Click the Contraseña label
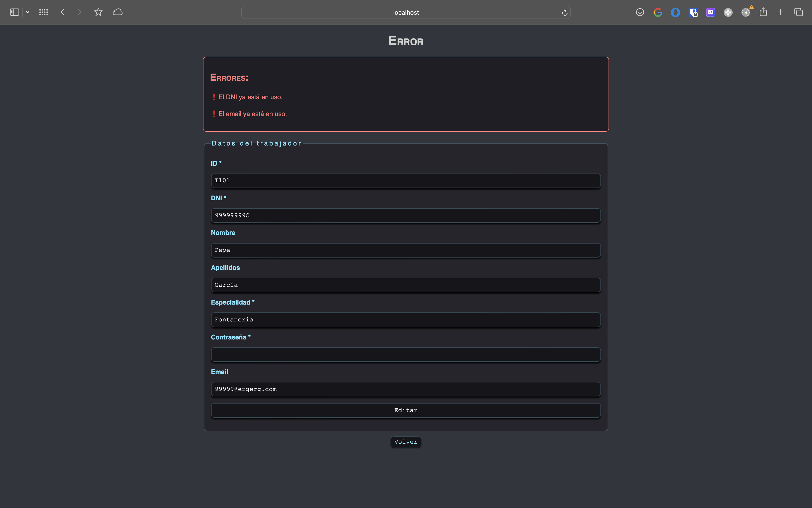This screenshot has width=812, height=508. tap(231, 337)
